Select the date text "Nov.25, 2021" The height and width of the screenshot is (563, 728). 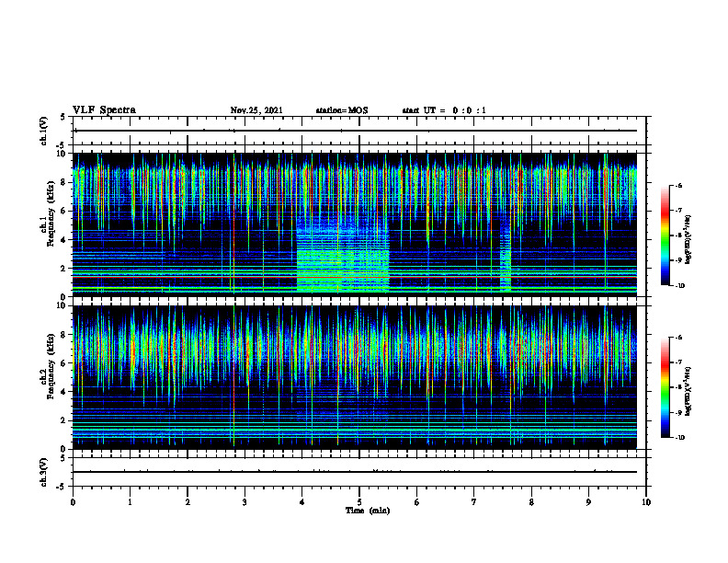[x=256, y=110]
